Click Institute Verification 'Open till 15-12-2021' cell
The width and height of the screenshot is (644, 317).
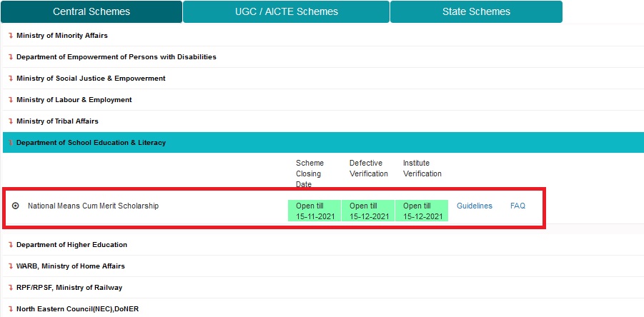tap(422, 211)
